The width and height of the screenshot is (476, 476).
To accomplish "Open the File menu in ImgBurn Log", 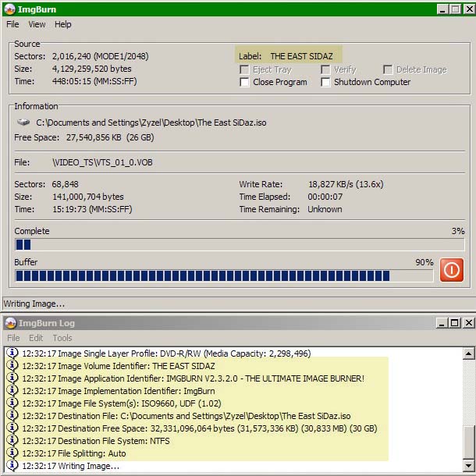I will [13, 338].
